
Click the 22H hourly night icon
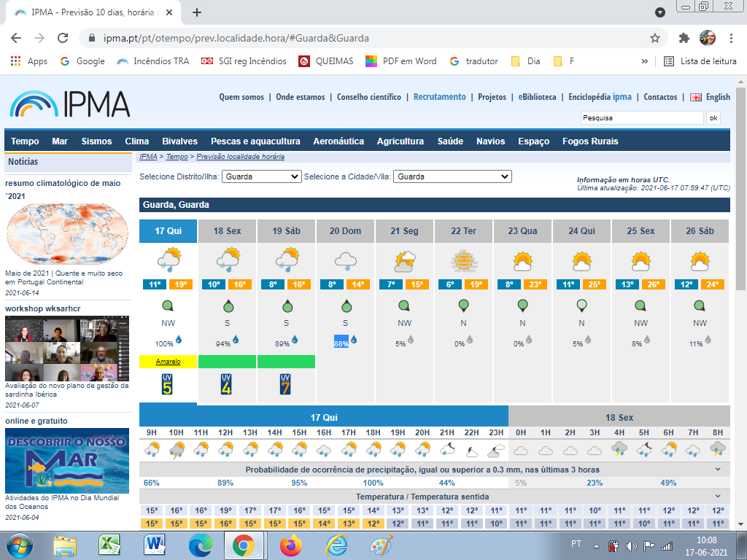[x=472, y=451]
